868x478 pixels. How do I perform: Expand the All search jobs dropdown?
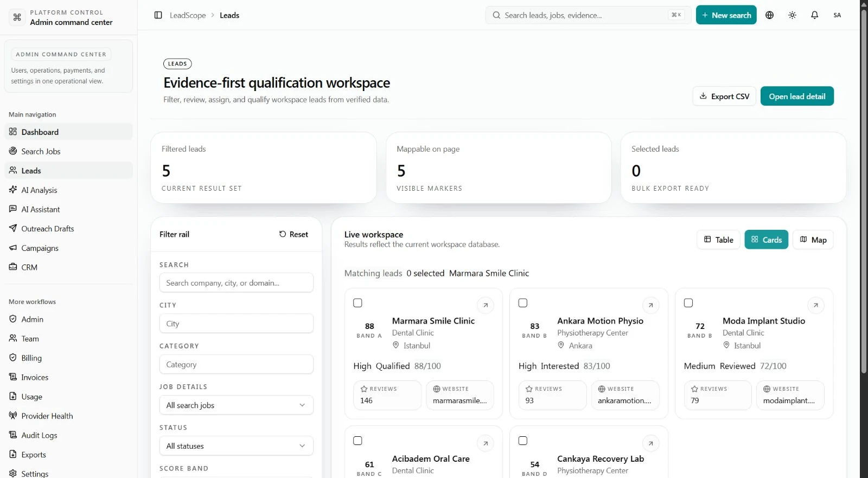pos(237,405)
